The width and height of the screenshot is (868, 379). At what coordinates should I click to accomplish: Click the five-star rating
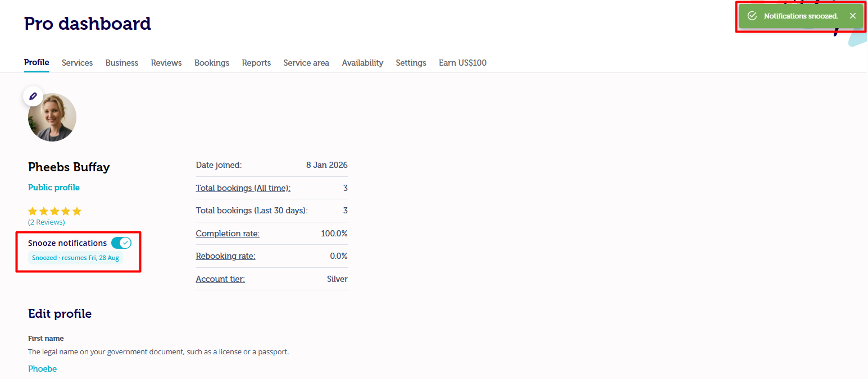coord(55,211)
